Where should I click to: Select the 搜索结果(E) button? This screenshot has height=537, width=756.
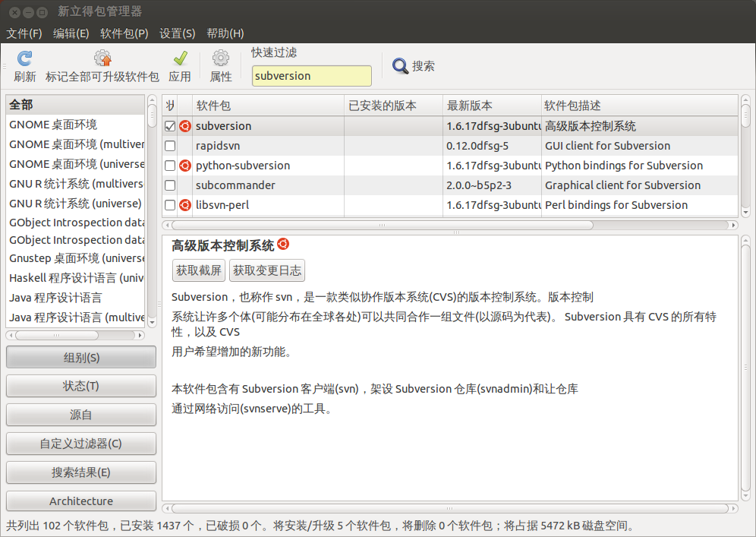[x=81, y=472]
